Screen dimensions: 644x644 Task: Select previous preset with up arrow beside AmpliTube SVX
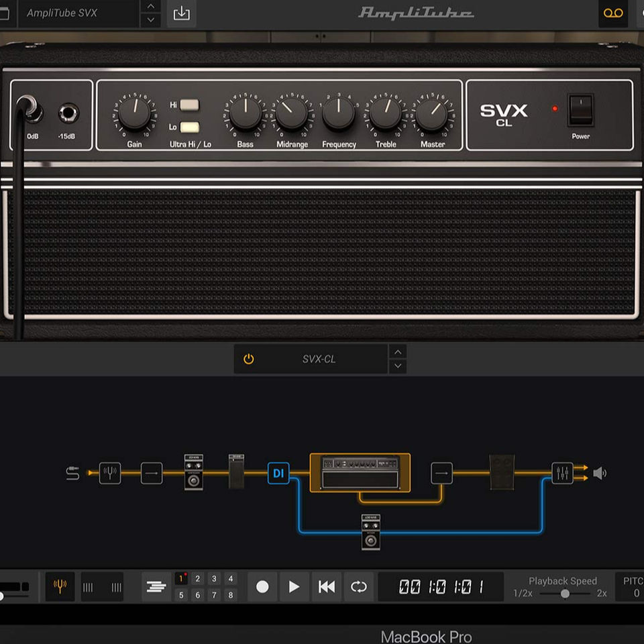point(151,7)
